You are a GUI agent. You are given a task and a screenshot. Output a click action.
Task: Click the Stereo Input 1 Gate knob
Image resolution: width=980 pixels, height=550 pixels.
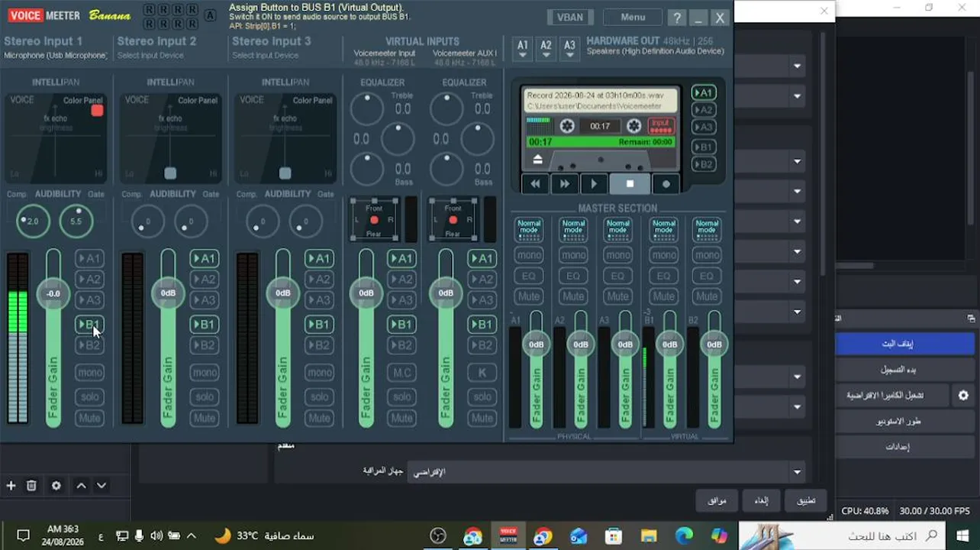pyautogui.click(x=76, y=221)
